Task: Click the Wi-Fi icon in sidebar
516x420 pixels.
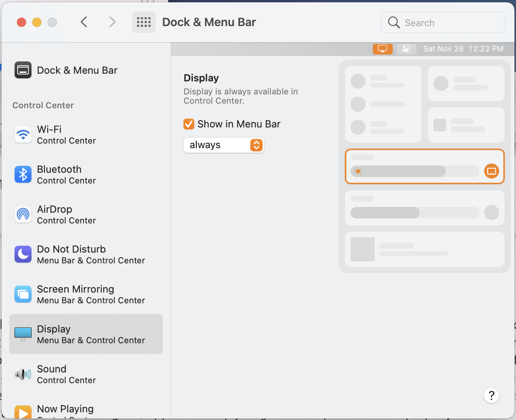Action: click(x=23, y=135)
